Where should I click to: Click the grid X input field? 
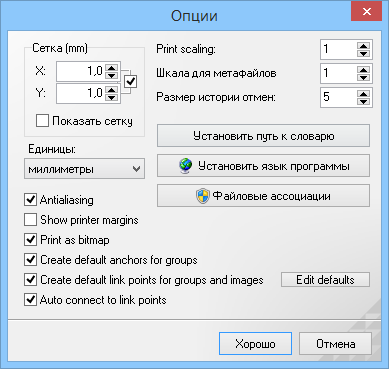81,71
